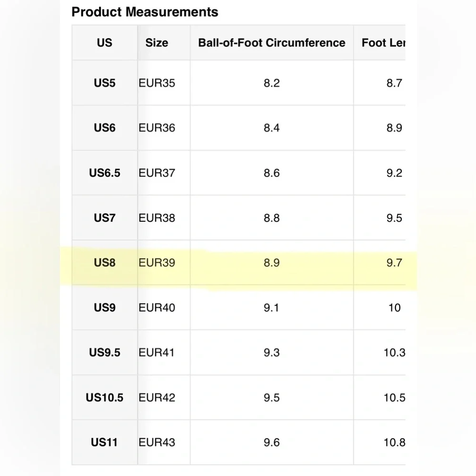Click the Product Measurements heading
This screenshot has height=476, width=476.
[x=145, y=12]
